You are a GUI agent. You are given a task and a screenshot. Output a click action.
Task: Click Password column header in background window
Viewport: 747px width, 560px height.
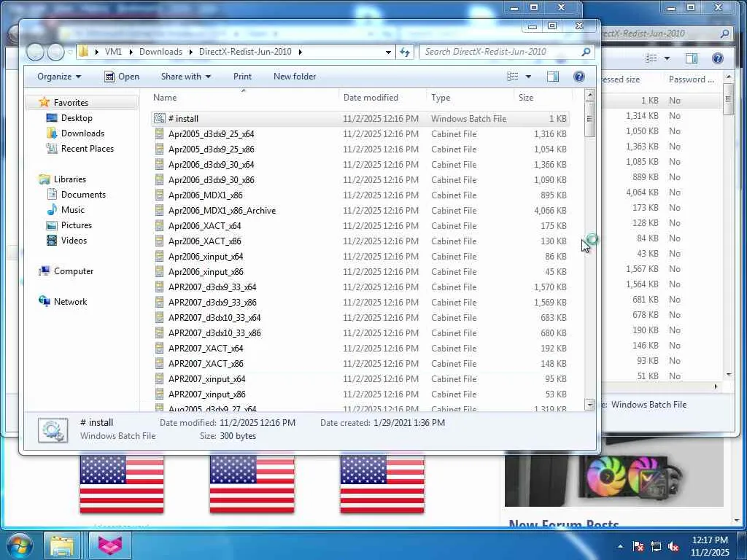pyautogui.click(x=692, y=79)
